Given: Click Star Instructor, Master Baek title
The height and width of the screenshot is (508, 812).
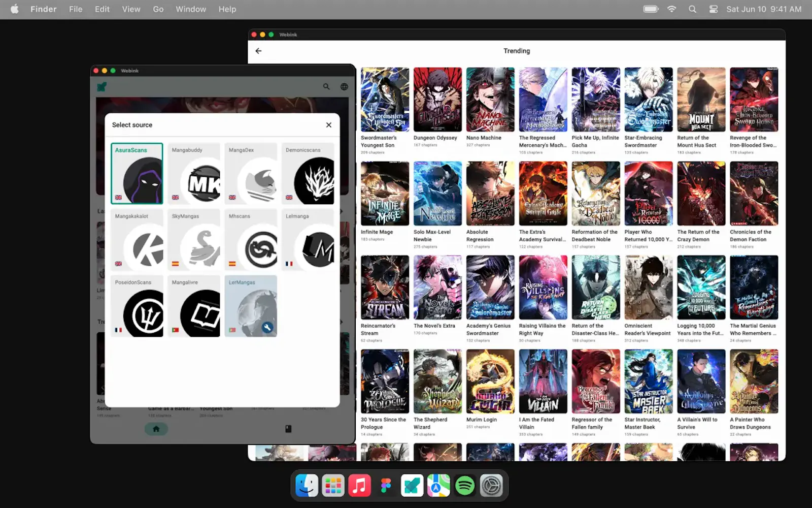Looking at the screenshot, I should click(642, 424).
